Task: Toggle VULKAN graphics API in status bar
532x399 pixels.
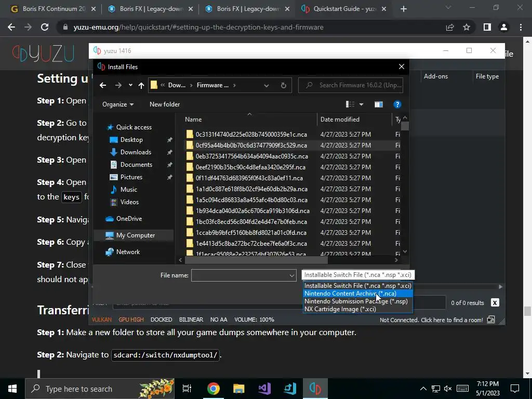Action: [101, 320]
